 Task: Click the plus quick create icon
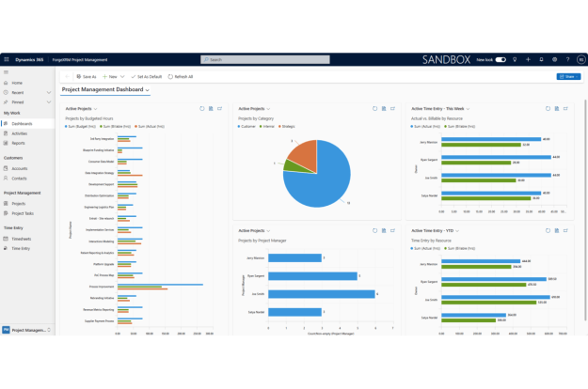(x=528, y=59)
